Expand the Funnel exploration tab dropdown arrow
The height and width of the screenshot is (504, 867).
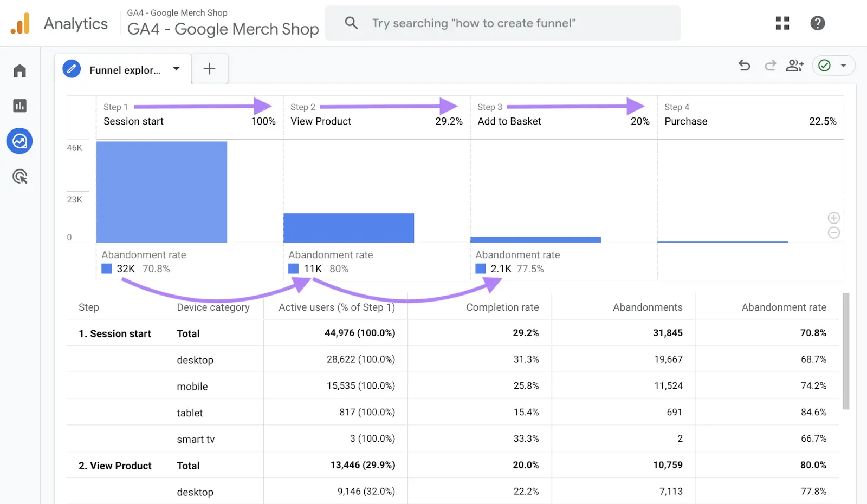(x=176, y=69)
